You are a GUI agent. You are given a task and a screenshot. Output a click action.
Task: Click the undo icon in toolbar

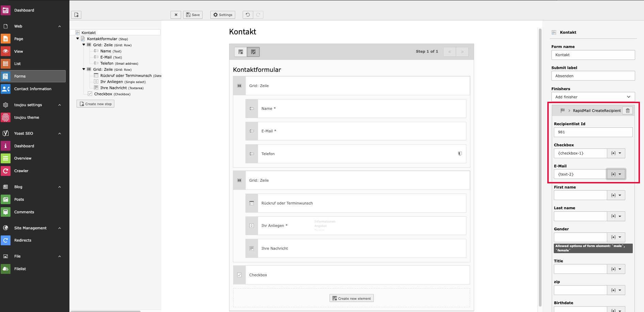(x=248, y=15)
